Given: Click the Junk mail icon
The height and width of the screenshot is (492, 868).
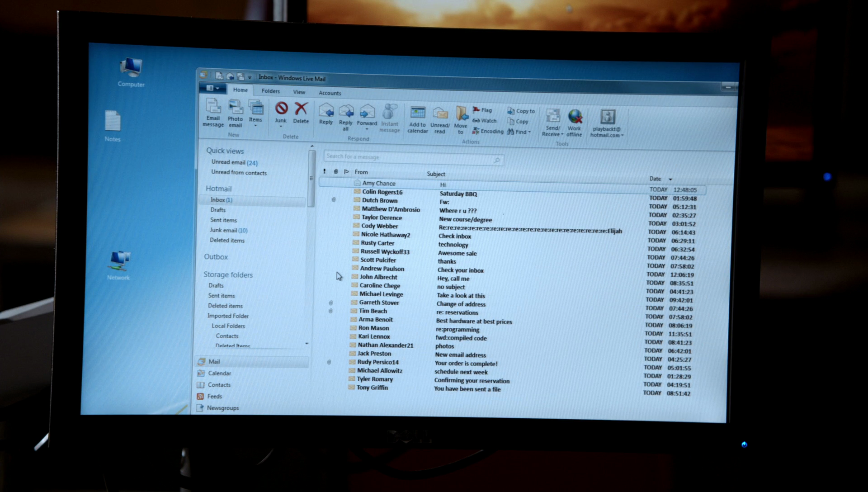Looking at the screenshot, I should click(x=281, y=109).
